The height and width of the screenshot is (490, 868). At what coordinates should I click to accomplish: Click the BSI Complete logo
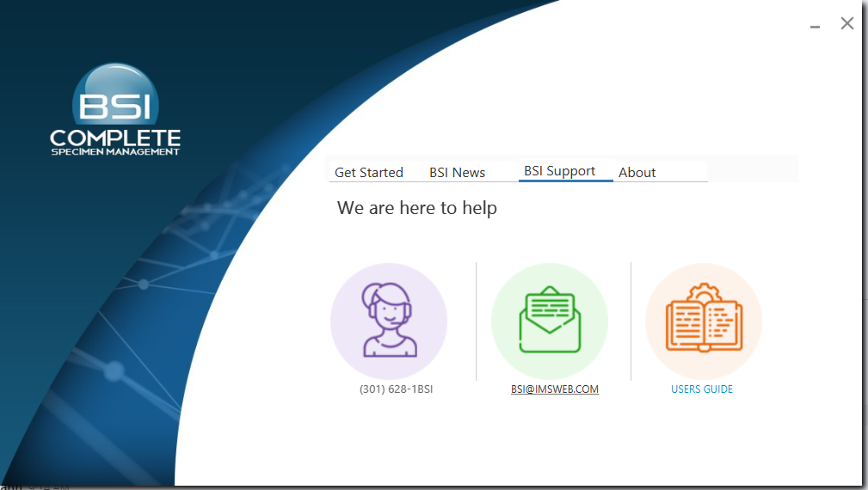point(115,109)
